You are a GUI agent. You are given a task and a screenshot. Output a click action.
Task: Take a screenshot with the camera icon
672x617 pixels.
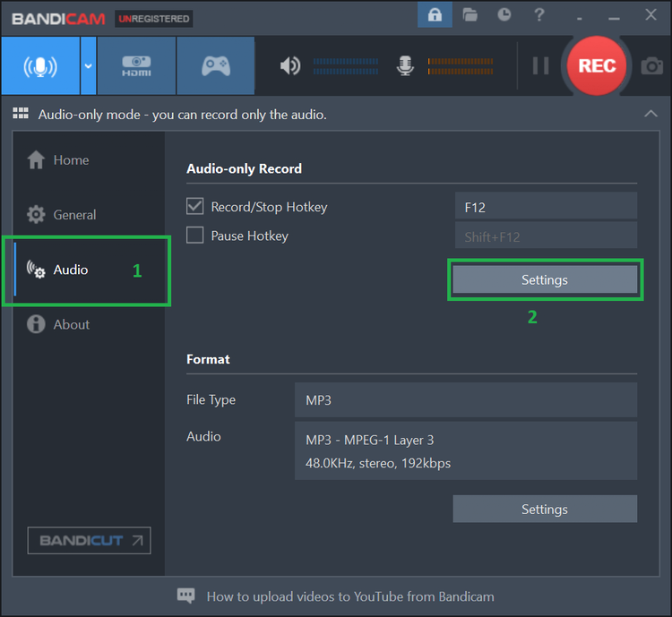652,66
